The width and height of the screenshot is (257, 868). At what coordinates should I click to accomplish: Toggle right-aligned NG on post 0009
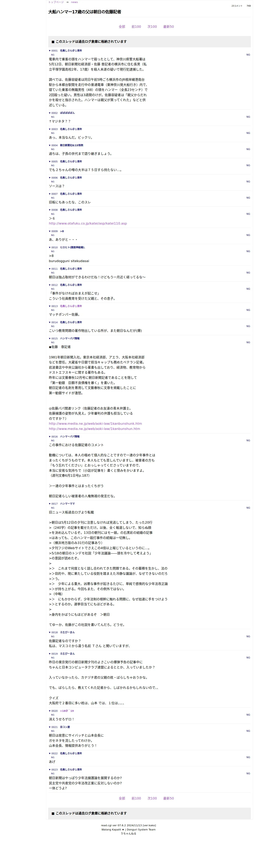[248, 235]
